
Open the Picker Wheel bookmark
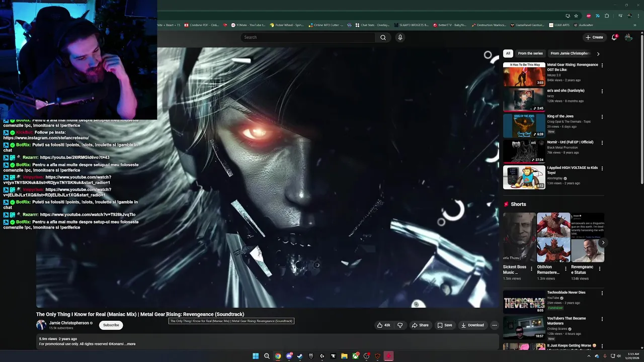(287, 25)
